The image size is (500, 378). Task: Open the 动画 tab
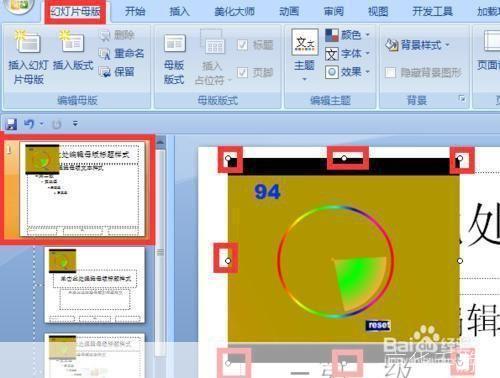[x=289, y=12]
